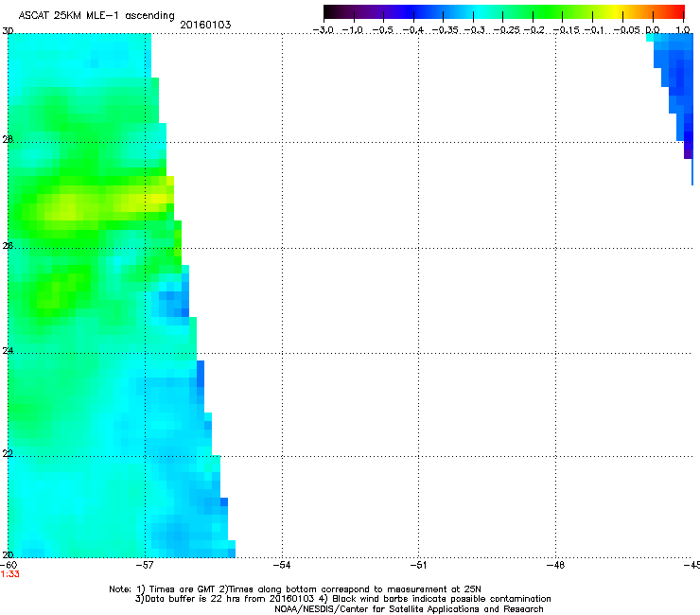The width and height of the screenshot is (700, 615).
Task: Click the latitude axis label 28
Action: (8, 140)
